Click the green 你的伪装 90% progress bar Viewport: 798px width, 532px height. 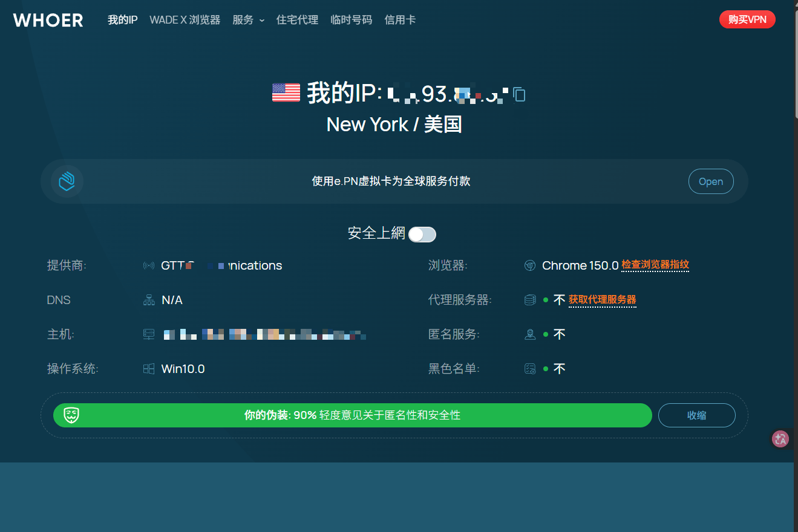tap(353, 415)
